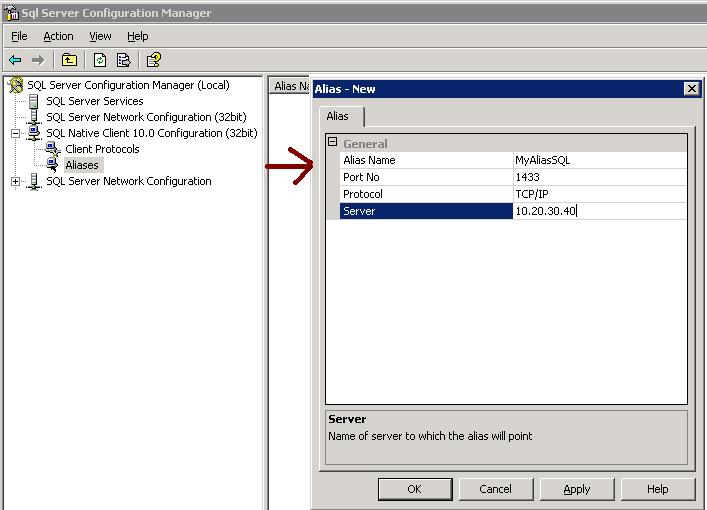Viewport: 707px width, 510px height.
Task: Click the Server field value 10.20.30.40
Action: [546, 211]
